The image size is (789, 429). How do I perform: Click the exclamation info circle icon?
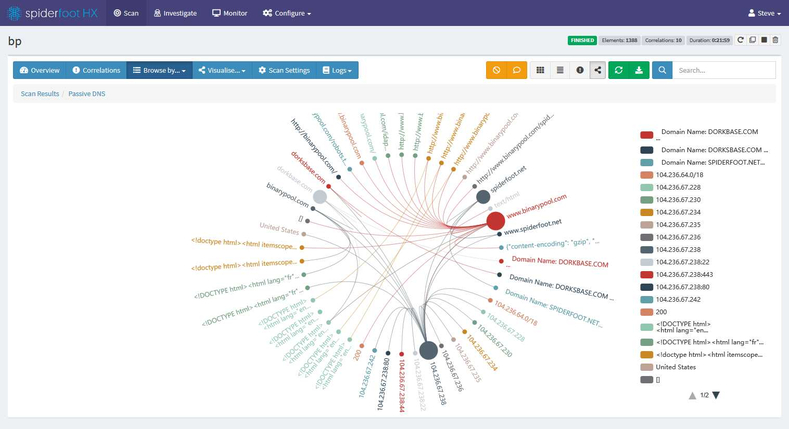click(x=580, y=70)
